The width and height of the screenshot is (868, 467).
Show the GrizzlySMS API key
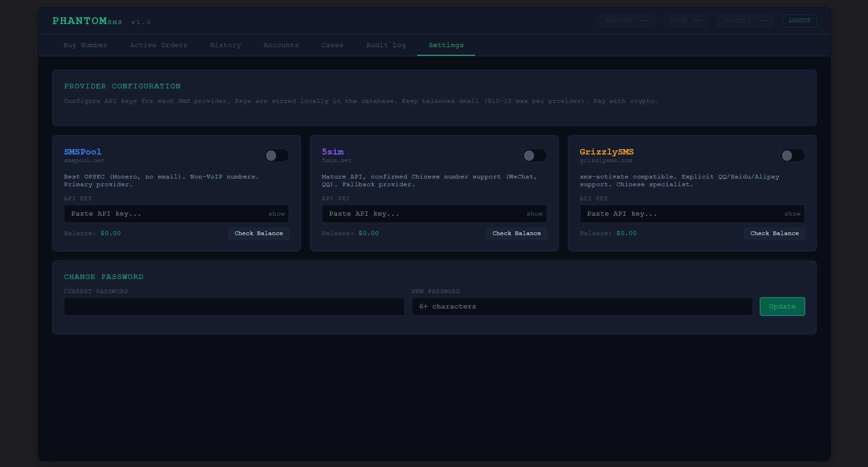click(x=792, y=213)
